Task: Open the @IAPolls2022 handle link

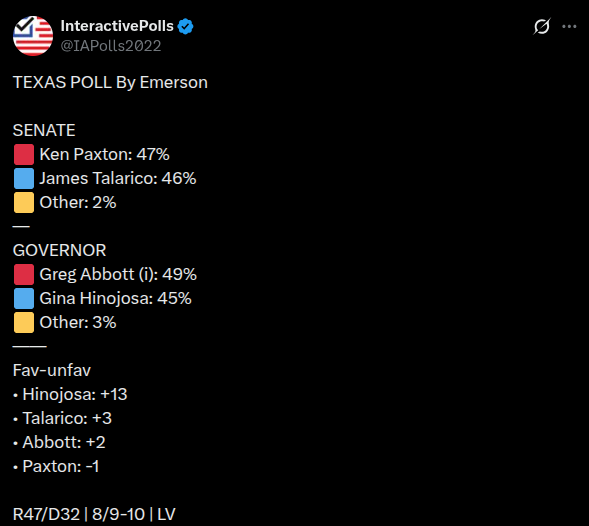Action: click(x=111, y=46)
